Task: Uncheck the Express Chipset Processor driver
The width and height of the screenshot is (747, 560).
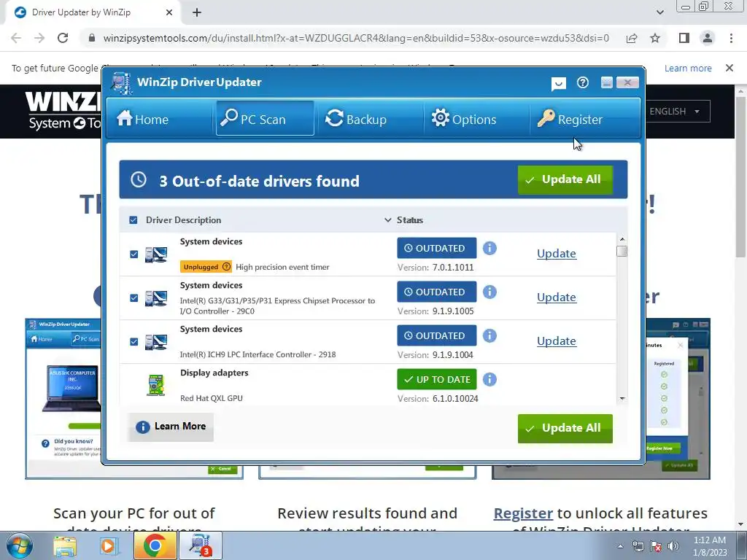Action: pos(134,298)
